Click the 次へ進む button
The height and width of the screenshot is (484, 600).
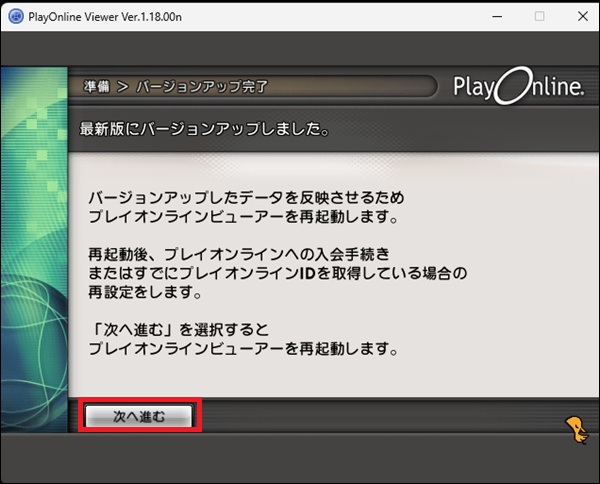[x=139, y=415]
